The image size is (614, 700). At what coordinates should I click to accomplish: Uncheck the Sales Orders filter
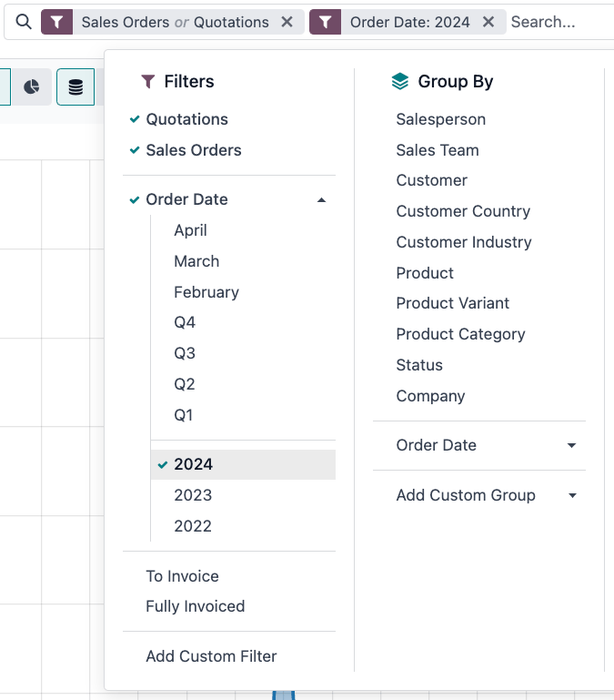(193, 150)
